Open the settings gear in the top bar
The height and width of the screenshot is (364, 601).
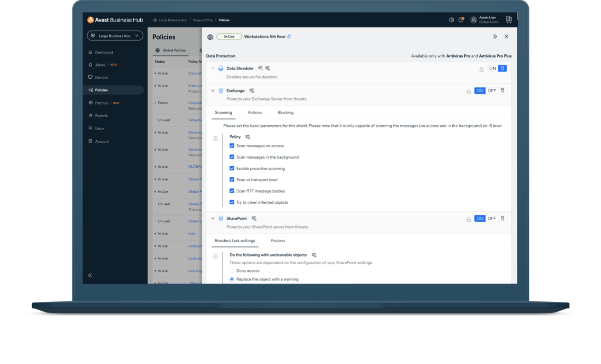tap(451, 20)
